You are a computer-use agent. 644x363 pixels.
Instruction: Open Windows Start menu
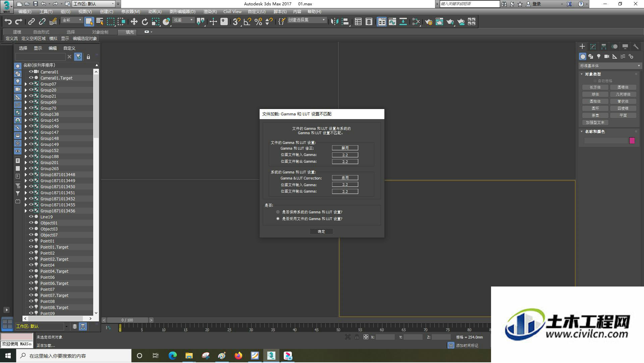coord(8,356)
